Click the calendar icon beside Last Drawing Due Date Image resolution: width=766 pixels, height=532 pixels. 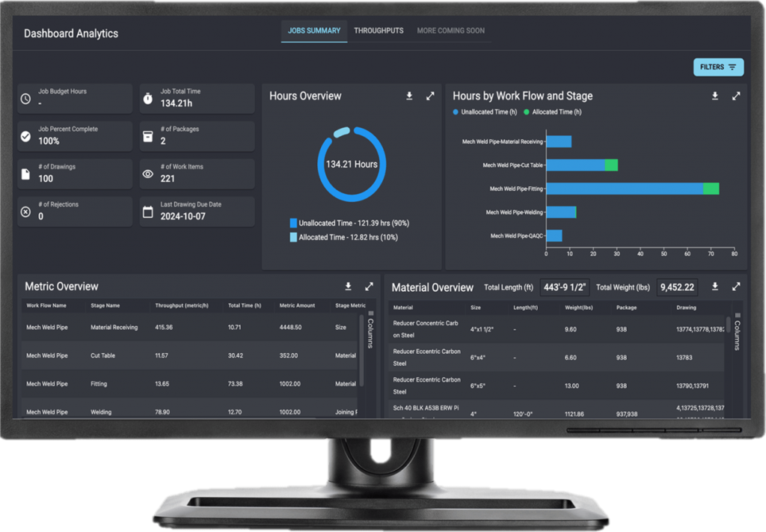[x=147, y=210]
